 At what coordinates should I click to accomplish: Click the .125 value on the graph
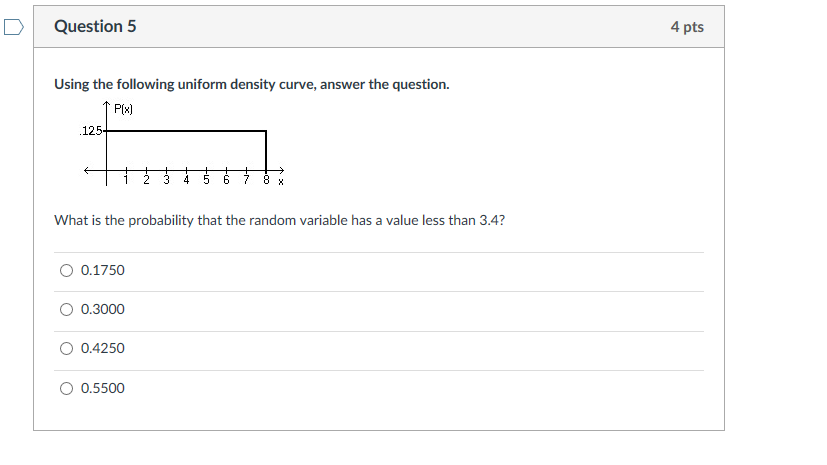click(91, 131)
